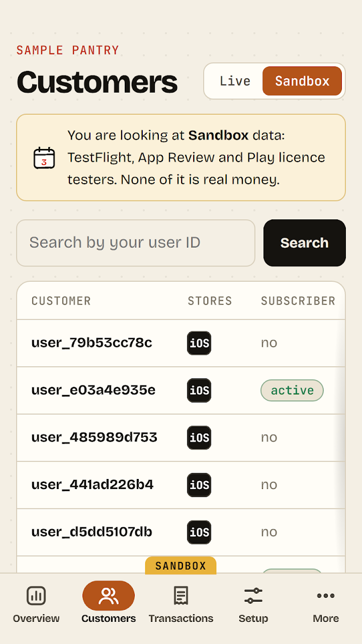Click iOS badge for user_d5dd5107db

[x=199, y=532]
